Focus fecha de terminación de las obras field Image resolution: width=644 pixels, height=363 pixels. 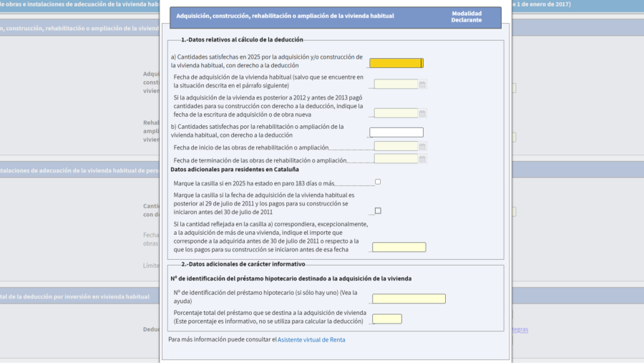coord(396,159)
